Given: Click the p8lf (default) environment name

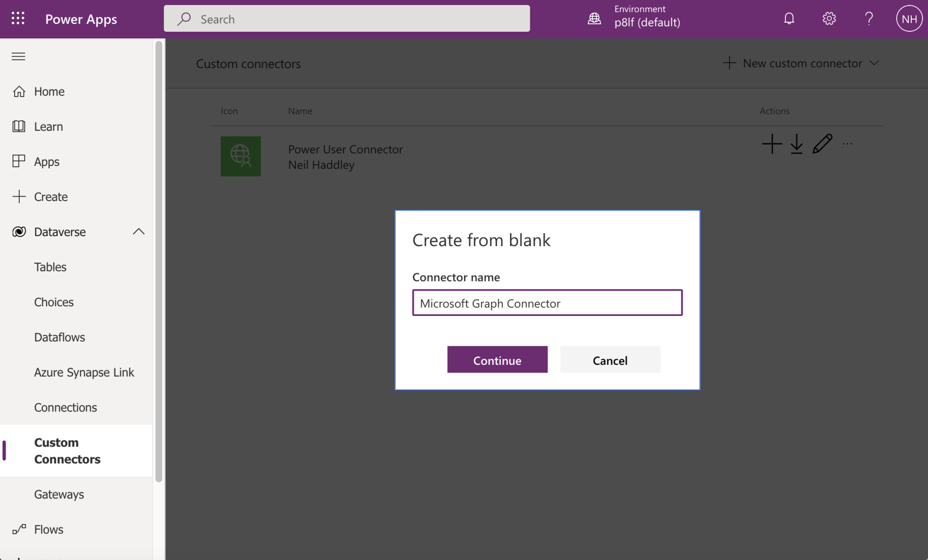Looking at the screenshot, I should 647,23.
